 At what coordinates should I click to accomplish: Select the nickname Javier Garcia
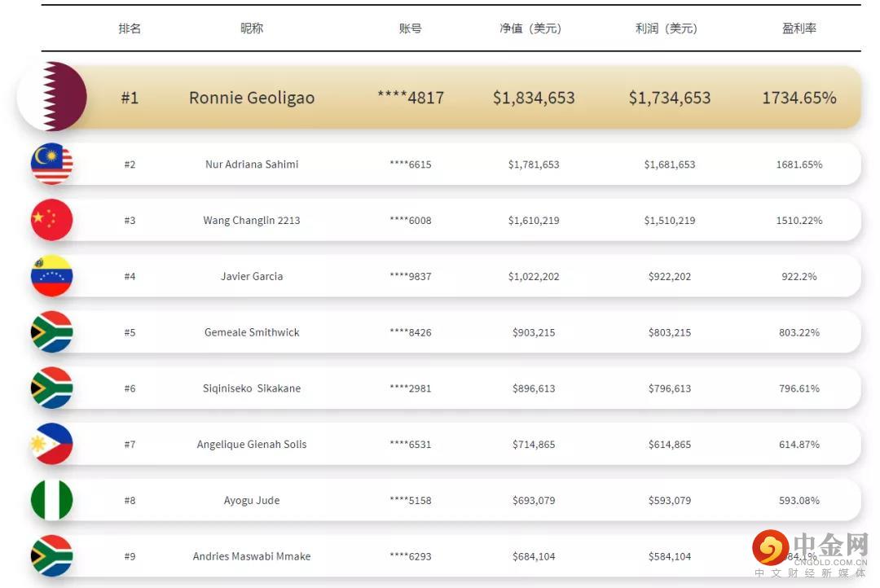(x=252, y=277)
